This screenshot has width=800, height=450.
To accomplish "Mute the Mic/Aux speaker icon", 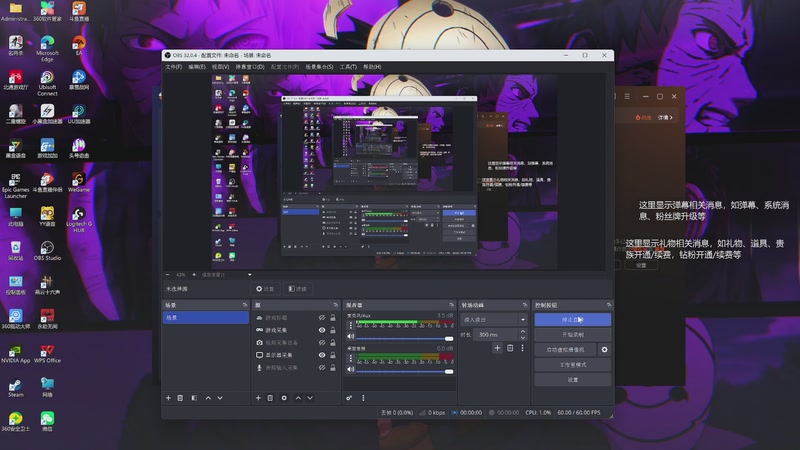I will pos(351,337).
